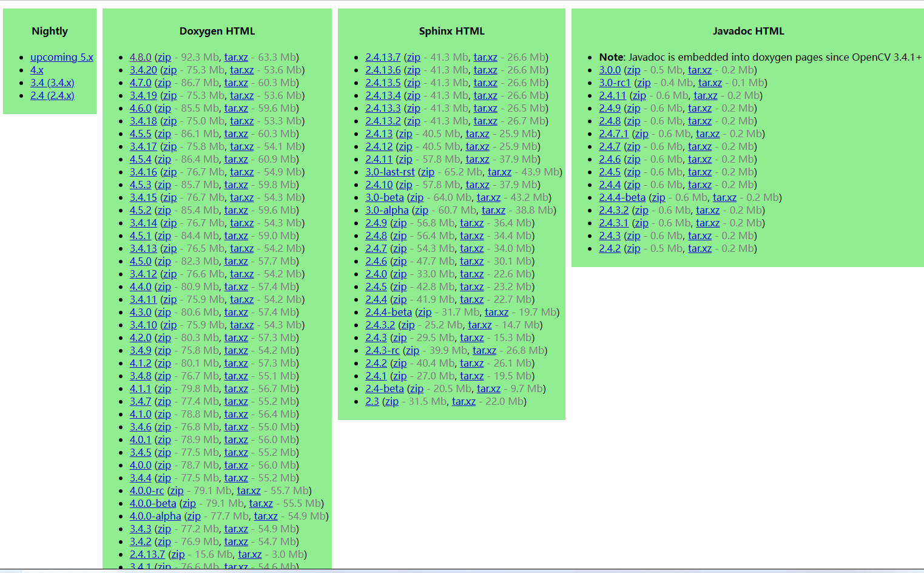
Task: Download the zip for Doxygen 4.5.0
Action: tap(164, 261)
